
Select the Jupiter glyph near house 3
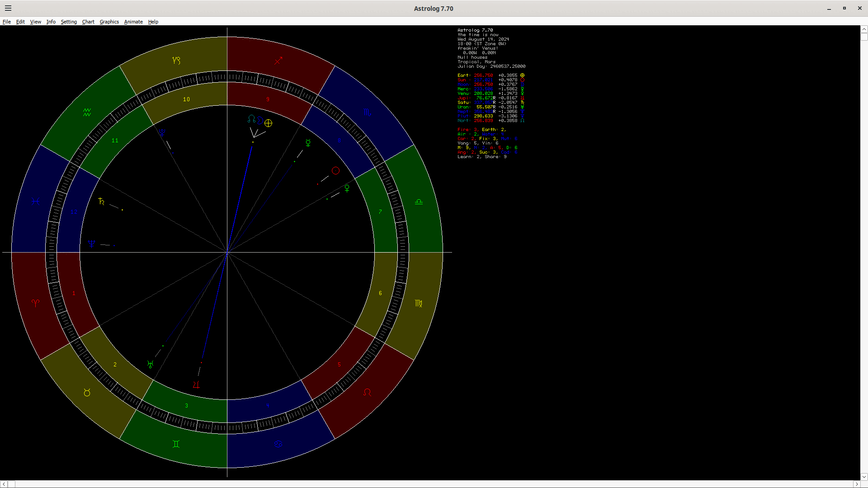click(x=196, y=385)
